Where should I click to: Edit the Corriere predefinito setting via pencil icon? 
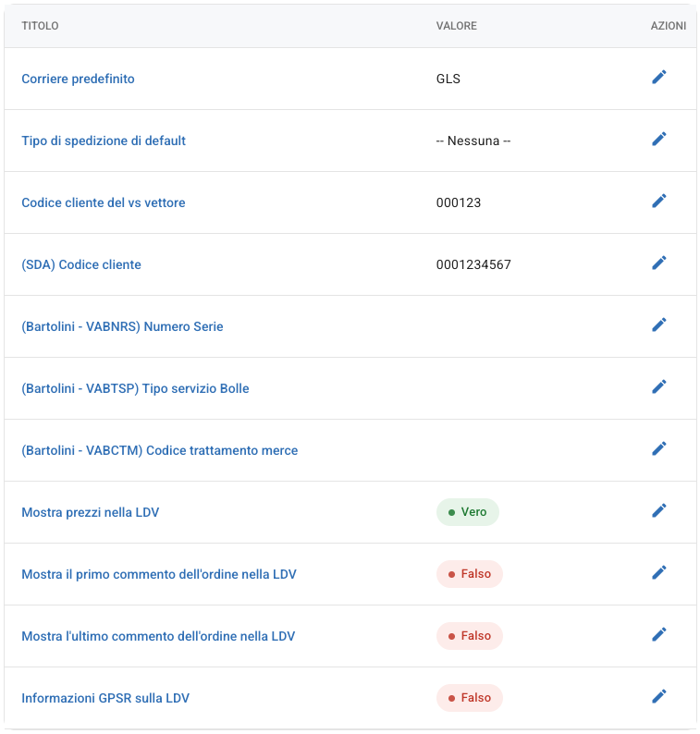(x=658, y=78)
